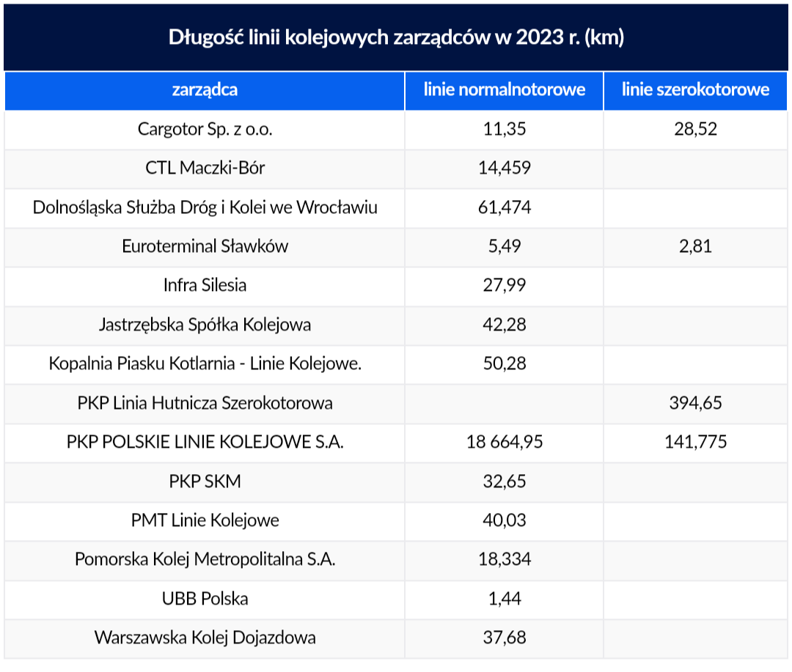This screenshot has width=792, height=672.
Task: Select the 'CTL Maczki-Bór' cell
Action: pyautogui.click(x=205, y=168)
